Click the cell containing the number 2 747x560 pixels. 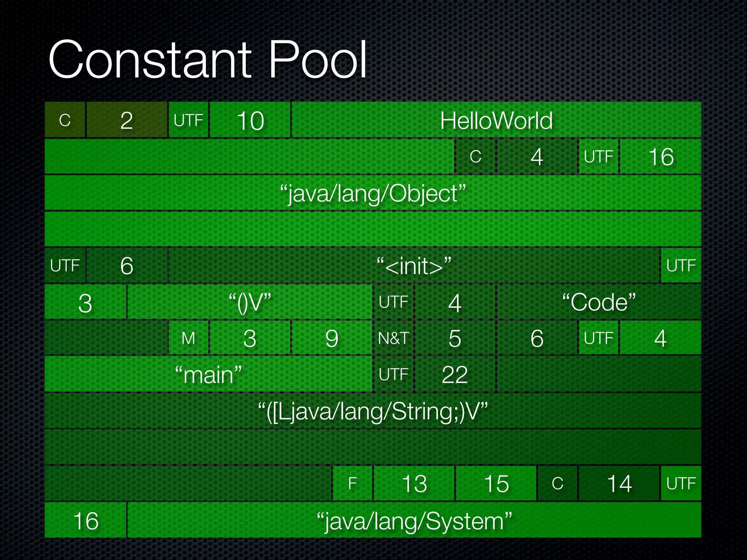[127, 120]
